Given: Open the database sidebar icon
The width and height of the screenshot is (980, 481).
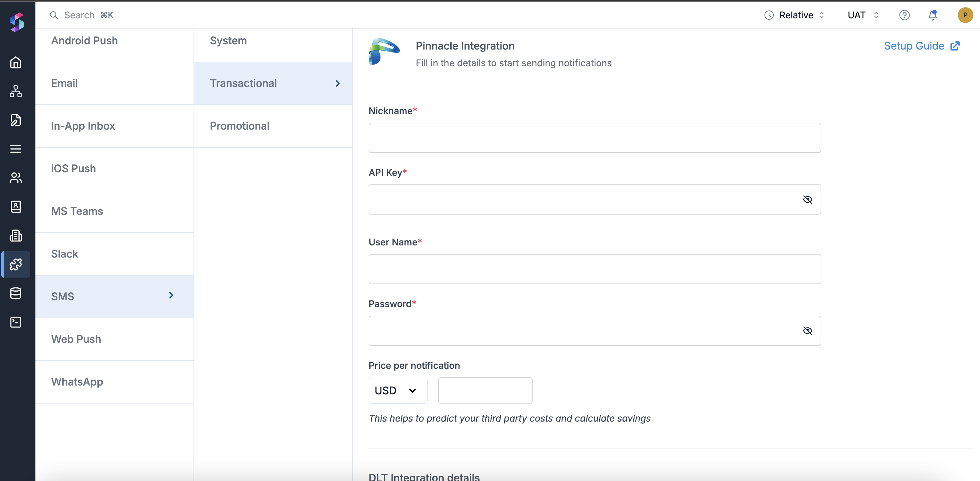Looking at the screenshot, I should point(16,293).
